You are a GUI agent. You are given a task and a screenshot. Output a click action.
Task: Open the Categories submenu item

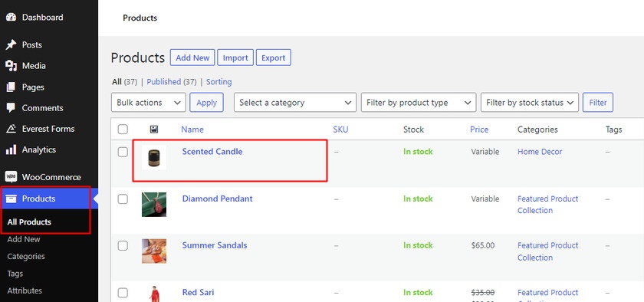[x=26, y=256]
